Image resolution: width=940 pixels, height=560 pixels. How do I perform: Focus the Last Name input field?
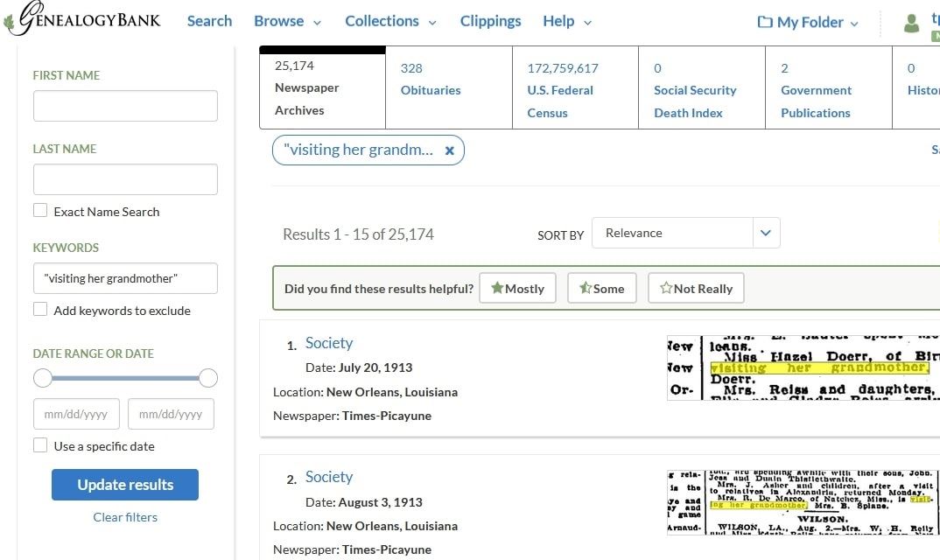(x=125, y=179)
